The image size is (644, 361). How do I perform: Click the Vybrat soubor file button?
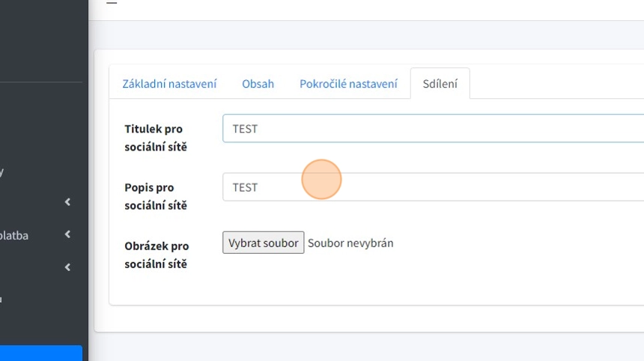263,243
